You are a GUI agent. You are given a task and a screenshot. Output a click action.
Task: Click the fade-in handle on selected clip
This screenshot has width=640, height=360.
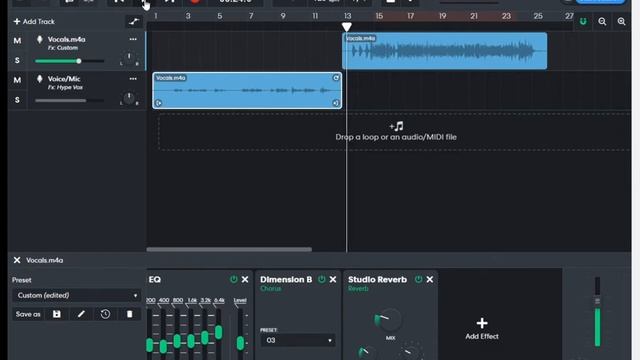click(158, 103)
